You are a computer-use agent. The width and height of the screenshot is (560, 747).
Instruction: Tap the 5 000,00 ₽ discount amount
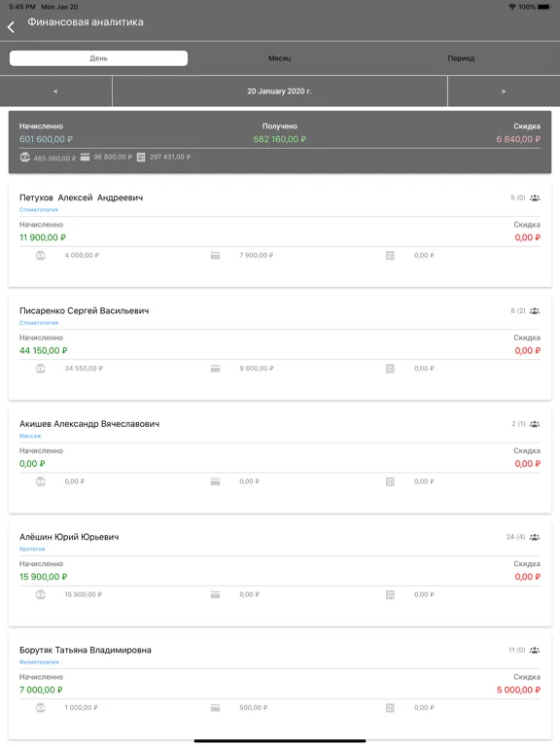[518, 690]
